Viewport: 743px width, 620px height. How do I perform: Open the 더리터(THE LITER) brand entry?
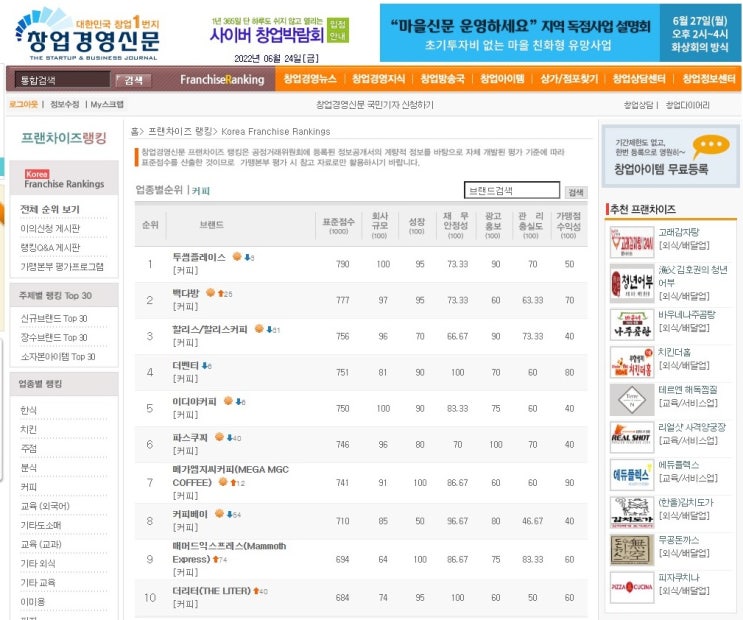coord(211,591)
